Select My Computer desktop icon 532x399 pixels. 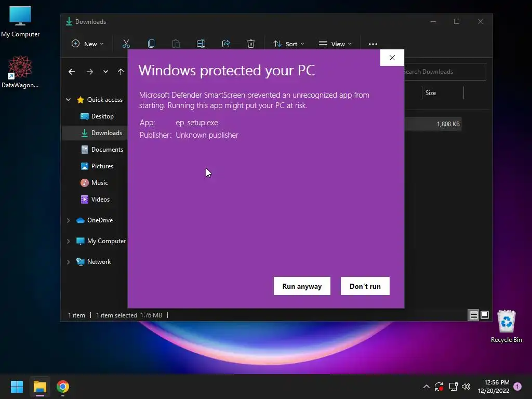coord(20,22)
